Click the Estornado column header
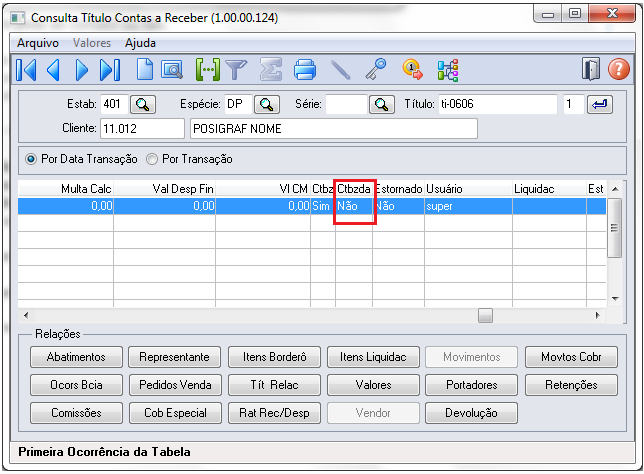 [398, 189]
